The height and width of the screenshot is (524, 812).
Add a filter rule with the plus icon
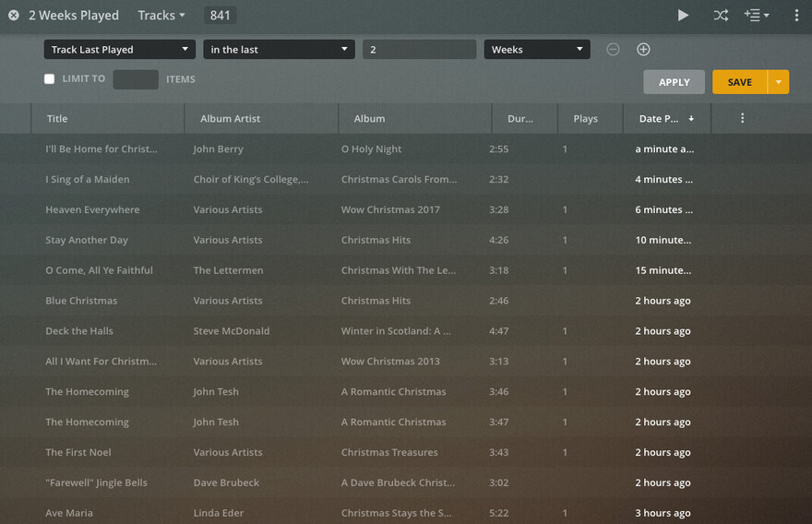point(643,49)
